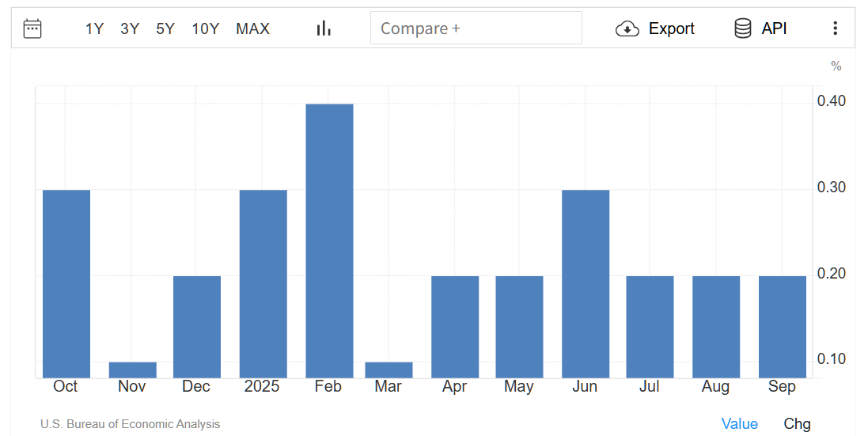Click the API database stack icon
Image resolution: width=868 pixels, height=436 pixels.
point(742,28)
